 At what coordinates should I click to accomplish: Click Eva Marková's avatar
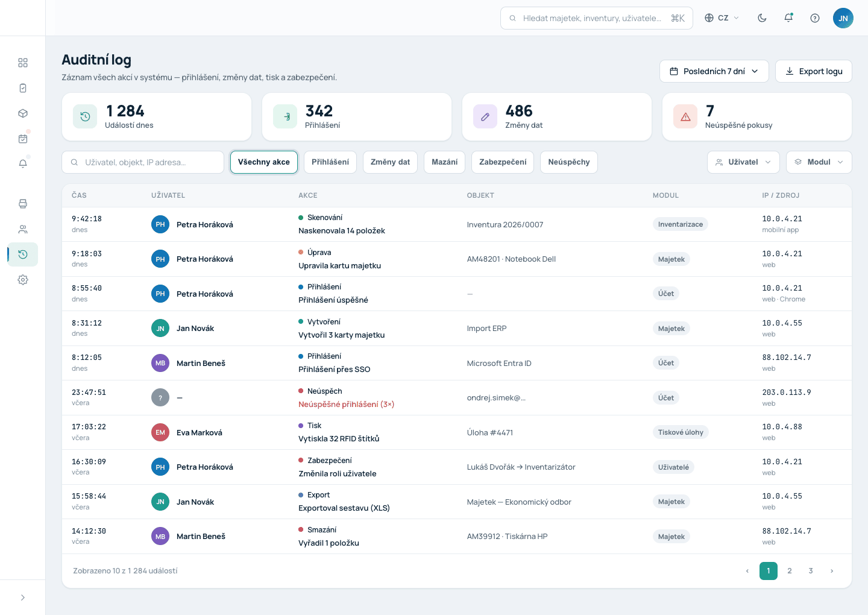point(160,432)
